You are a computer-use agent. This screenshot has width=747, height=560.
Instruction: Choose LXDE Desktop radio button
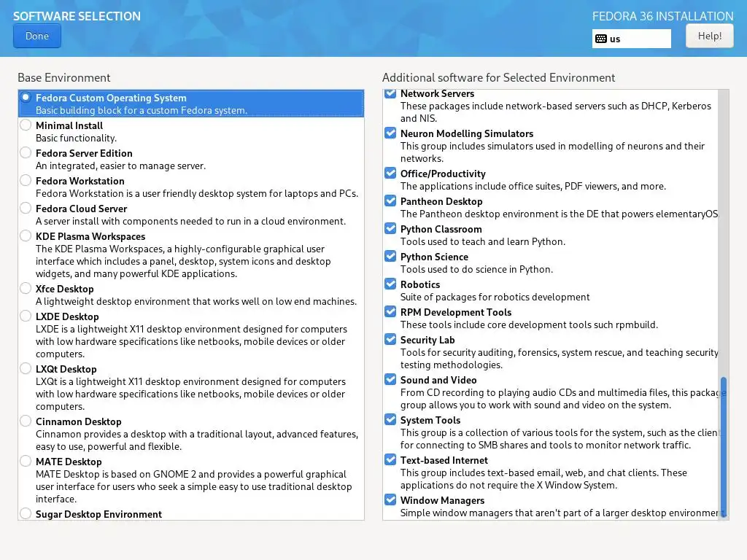click(26, 316)
